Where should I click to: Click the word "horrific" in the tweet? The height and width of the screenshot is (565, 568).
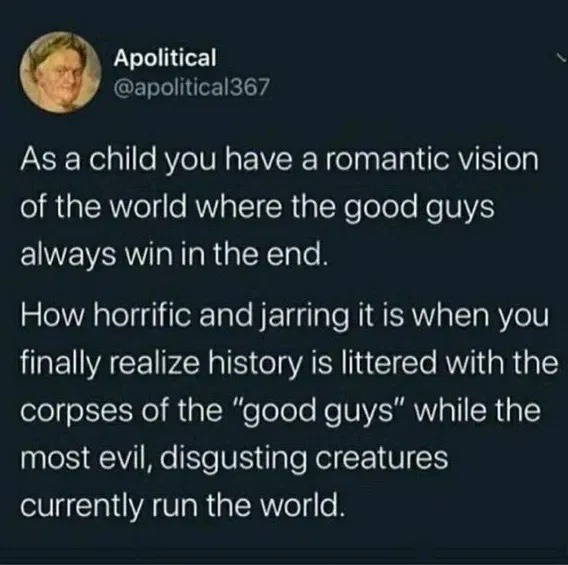click(143, 315)
